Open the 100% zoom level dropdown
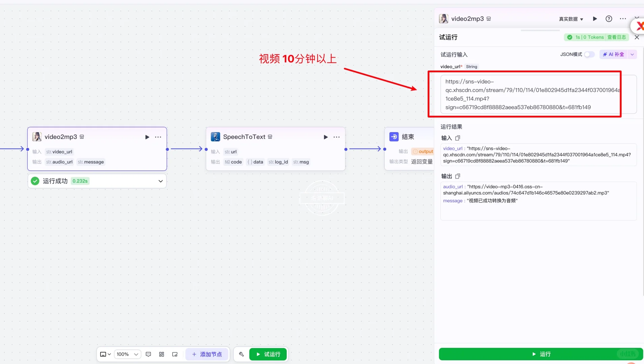Image resolution: width=644 pixels, height=364 pixels. tap(127, 354)
